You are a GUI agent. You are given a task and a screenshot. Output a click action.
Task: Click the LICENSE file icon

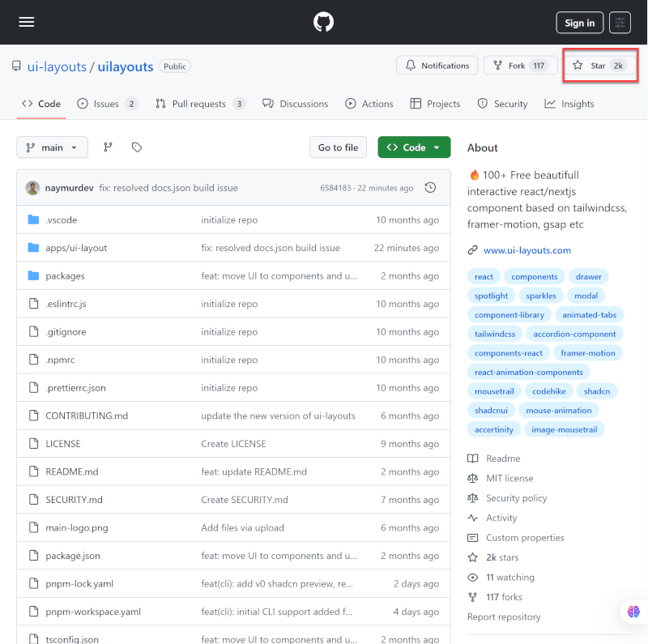[33, 444]
